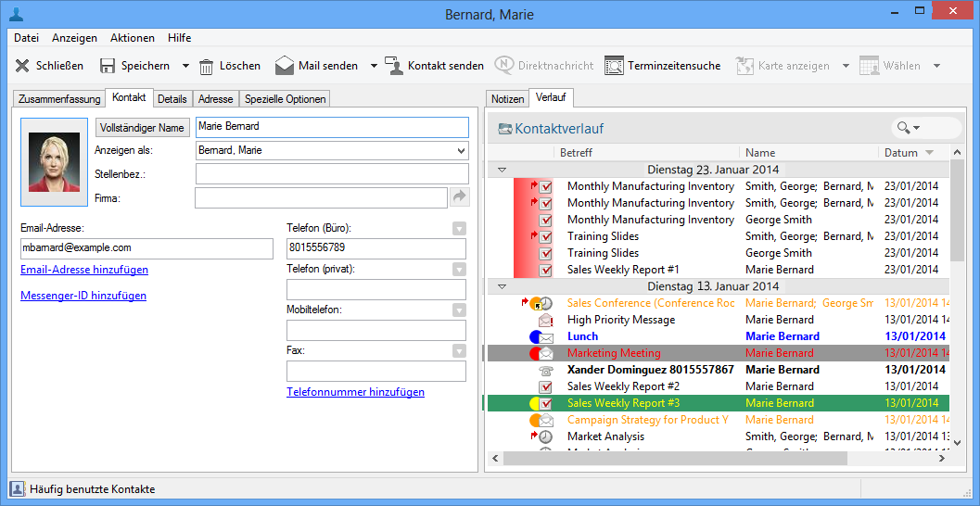Open the Fax type dropdown arrow
The width and height of the screenshot is (980, 506).
459,350
